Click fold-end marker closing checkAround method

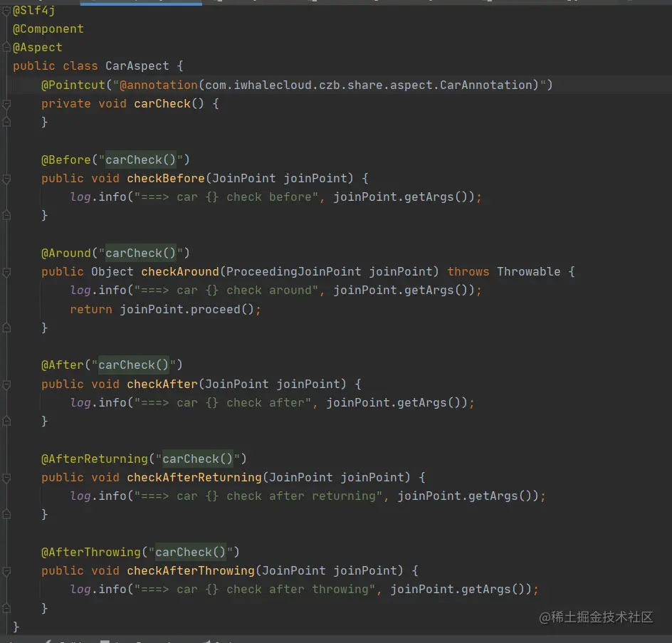(6, 328)
